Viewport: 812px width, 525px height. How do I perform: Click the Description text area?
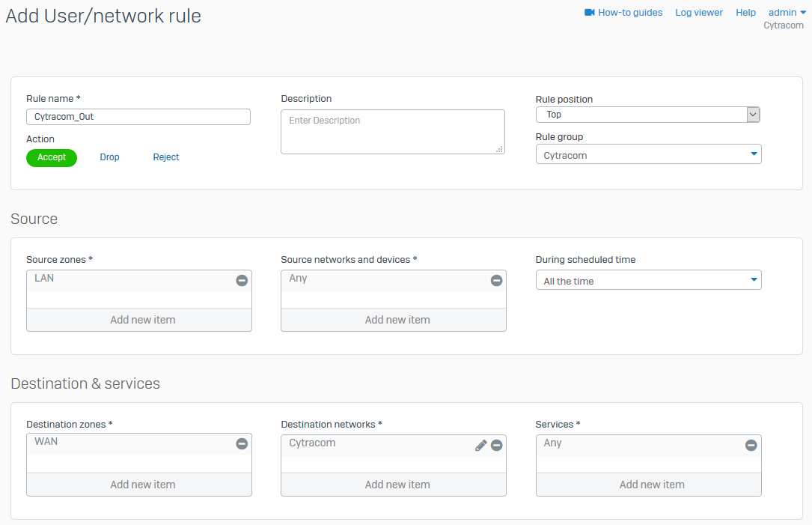(393, 132)
